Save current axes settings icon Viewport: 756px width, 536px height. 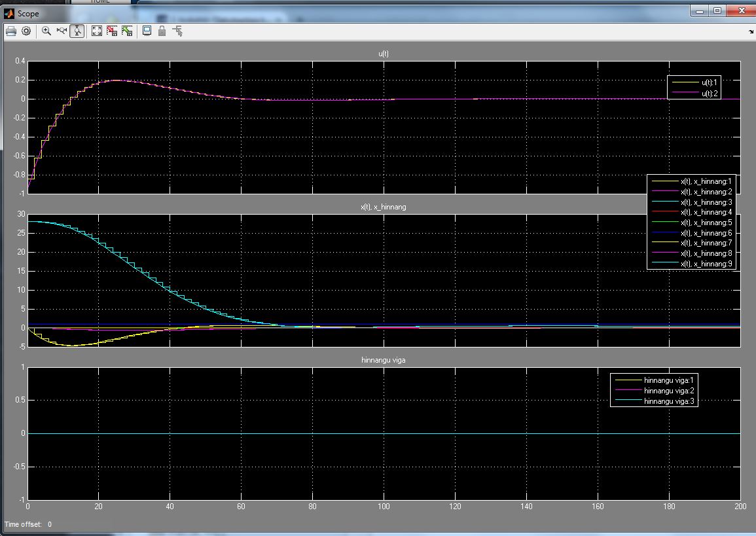[112, 31]
